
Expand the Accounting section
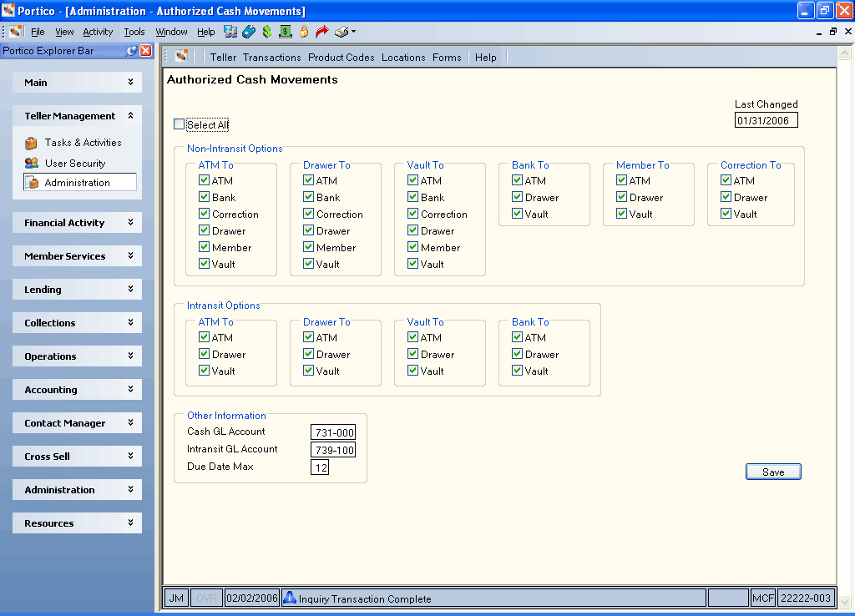point(131,389)
